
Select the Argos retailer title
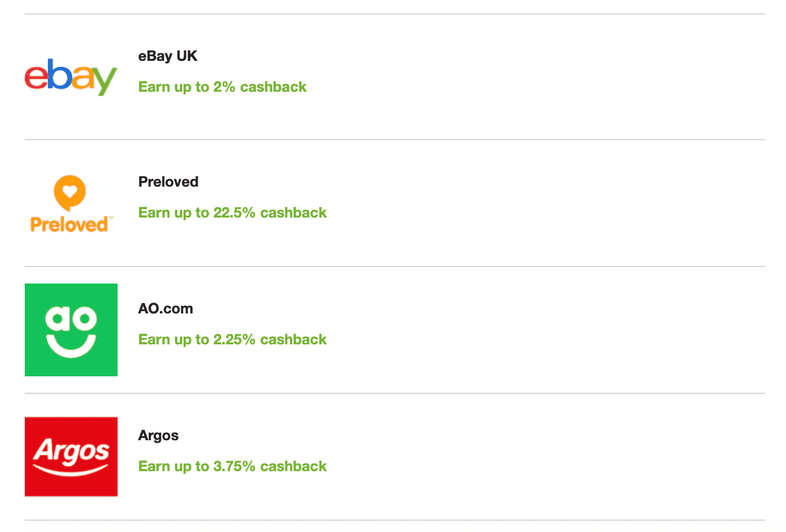(x=158, y=436)
